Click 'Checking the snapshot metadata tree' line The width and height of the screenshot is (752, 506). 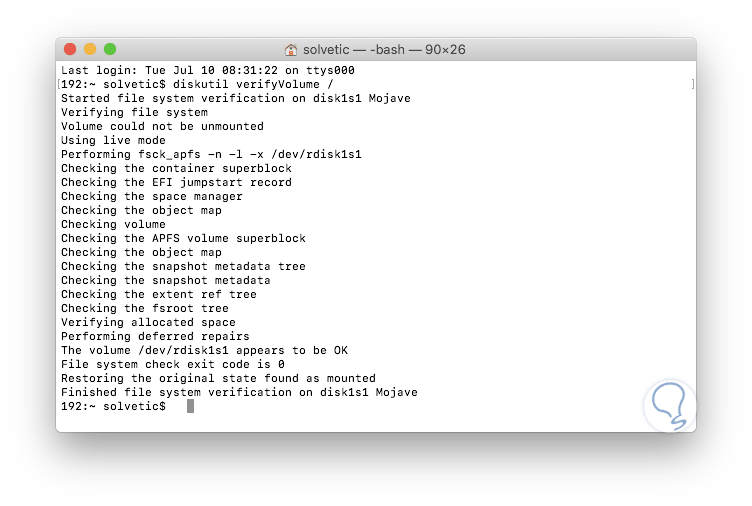pyautogui.click(x=183, y=267)
